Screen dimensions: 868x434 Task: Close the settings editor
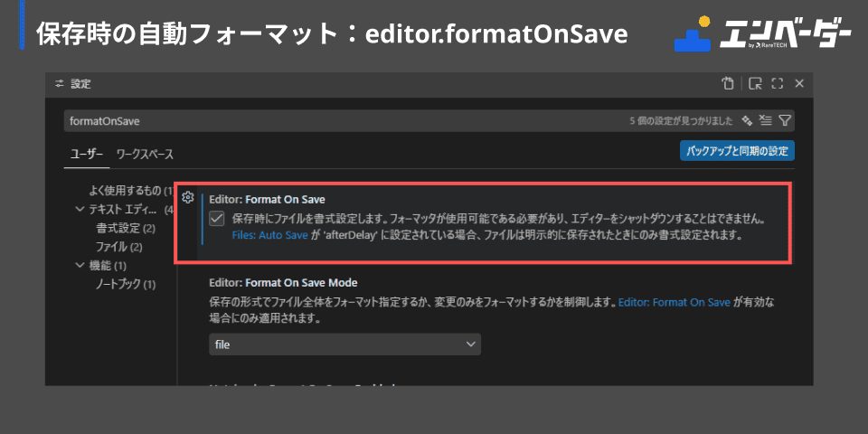click(x=799, y=83)
